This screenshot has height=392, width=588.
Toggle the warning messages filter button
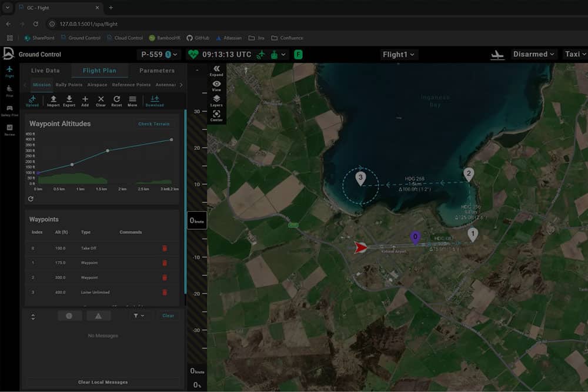(98, 316)
